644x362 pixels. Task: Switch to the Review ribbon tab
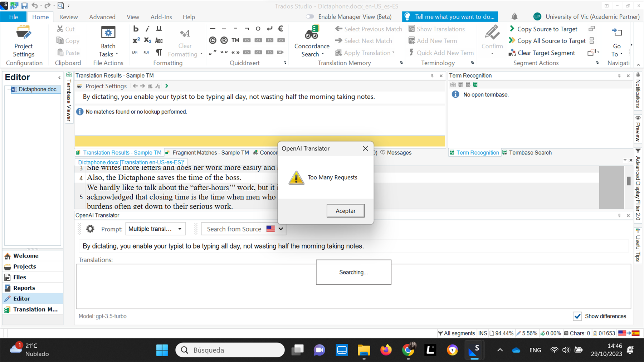68,17
